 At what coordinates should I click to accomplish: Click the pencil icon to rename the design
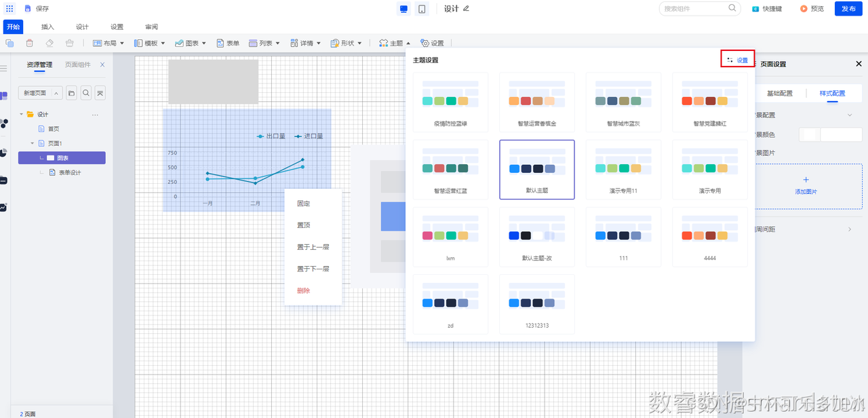coord(466,9)
